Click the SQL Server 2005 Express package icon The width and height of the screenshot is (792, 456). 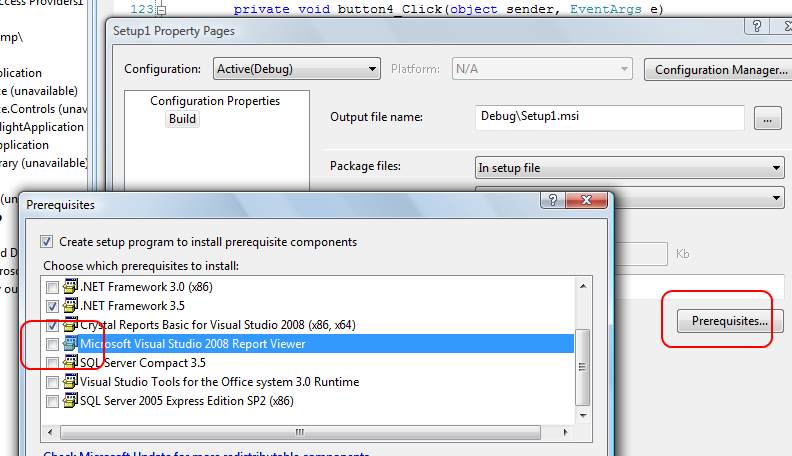[x=70, y=400]
